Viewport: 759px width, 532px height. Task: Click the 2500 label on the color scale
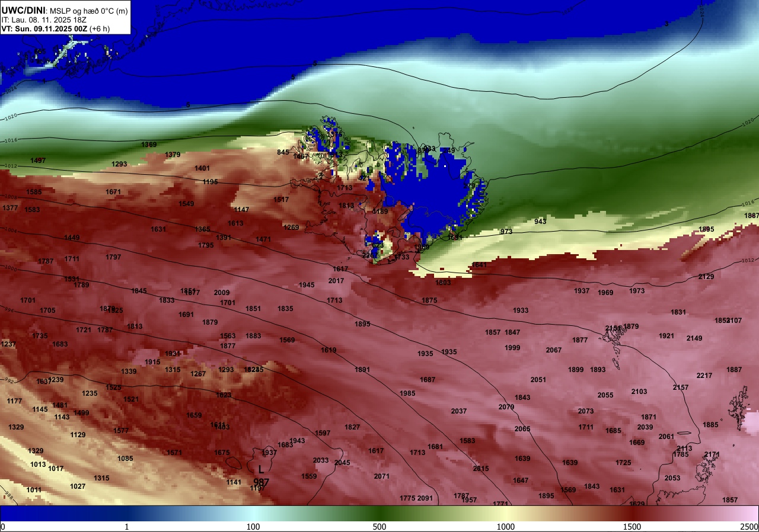click(749, 527)
